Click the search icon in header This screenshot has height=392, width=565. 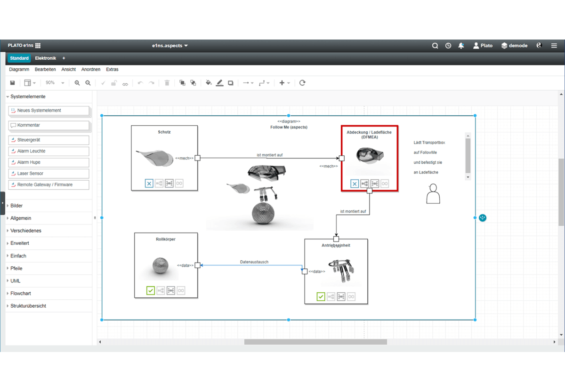pyautogui.click(x=435, y=46)
